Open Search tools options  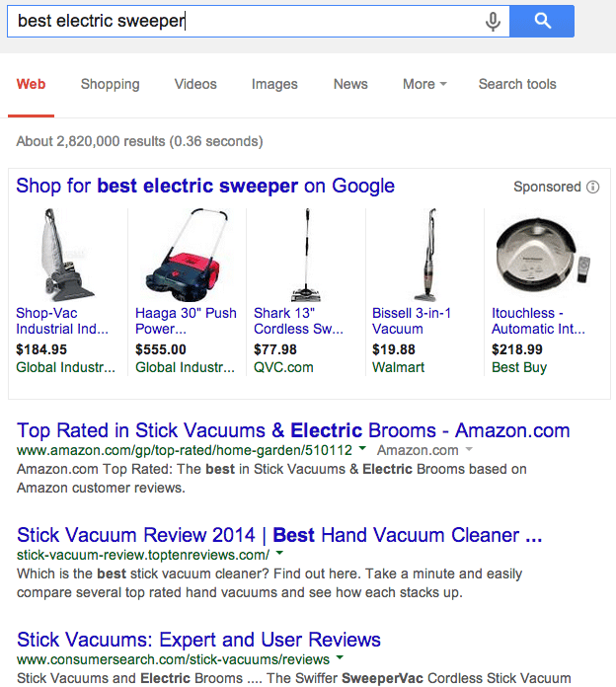[x=517, y=84]
